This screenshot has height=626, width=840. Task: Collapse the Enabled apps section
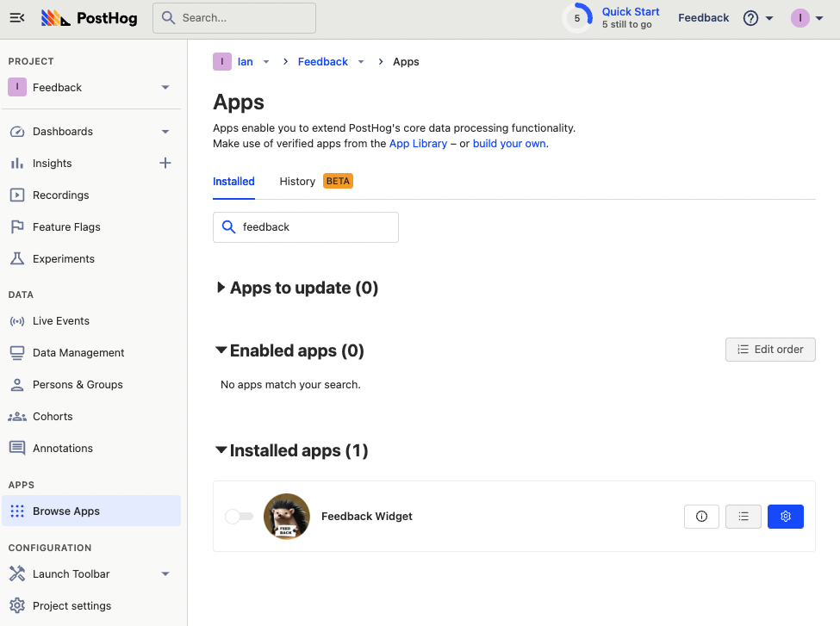point(221,350)
